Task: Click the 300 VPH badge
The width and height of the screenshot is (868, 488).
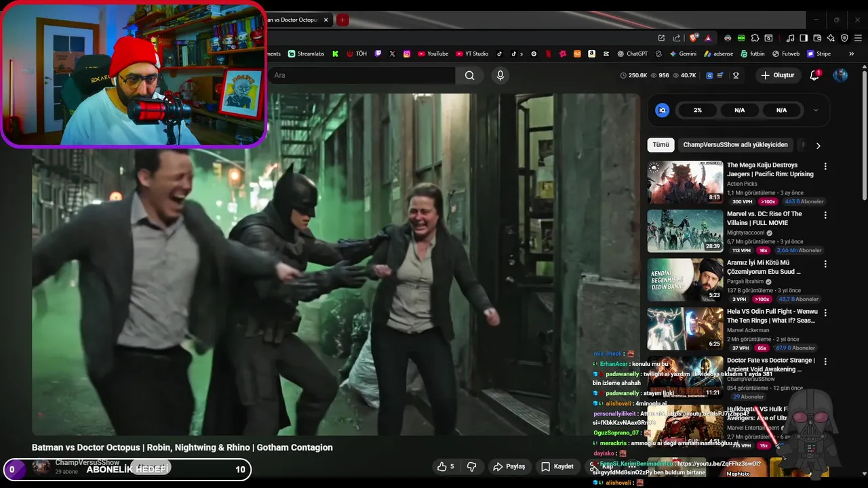Action: tap(743, 201)
